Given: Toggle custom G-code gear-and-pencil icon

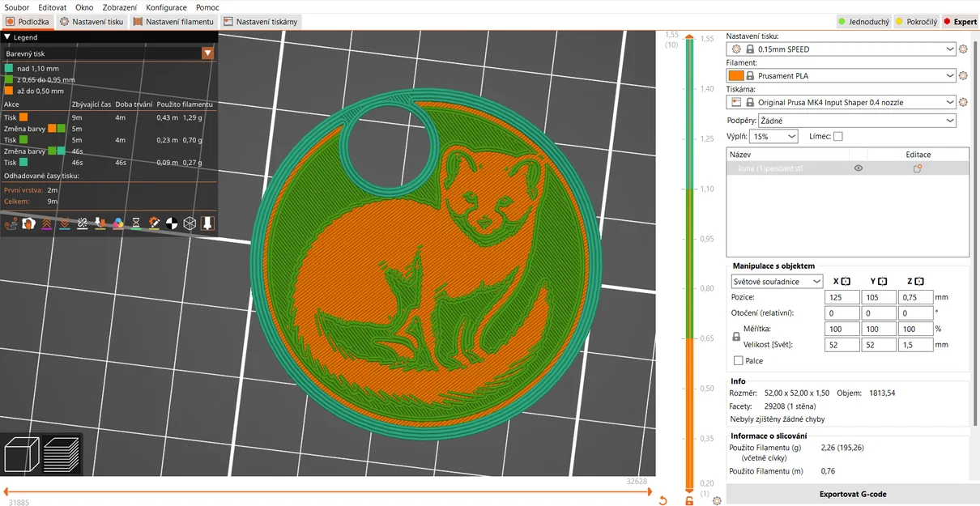Looking at the screenshot, I should tap(154, 223).
